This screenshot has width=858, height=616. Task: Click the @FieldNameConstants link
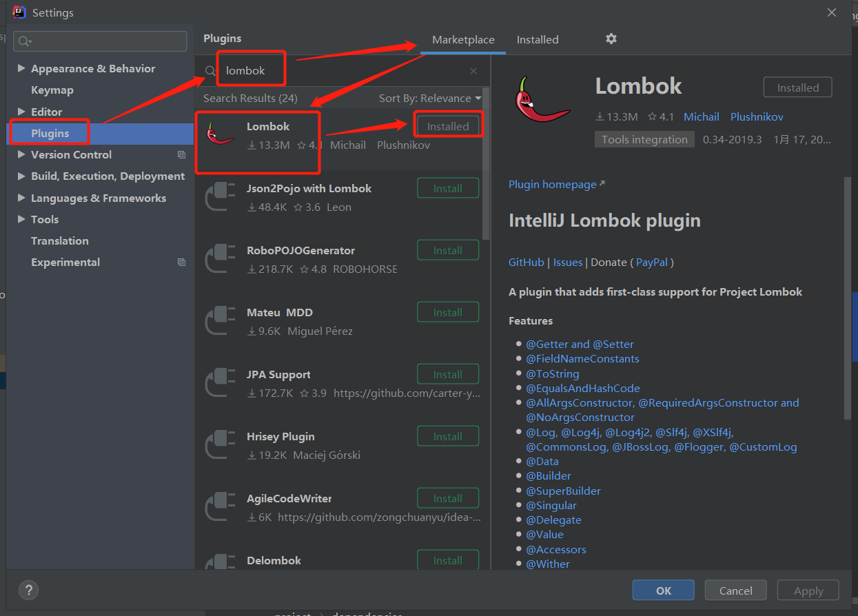tap(582, 359)
